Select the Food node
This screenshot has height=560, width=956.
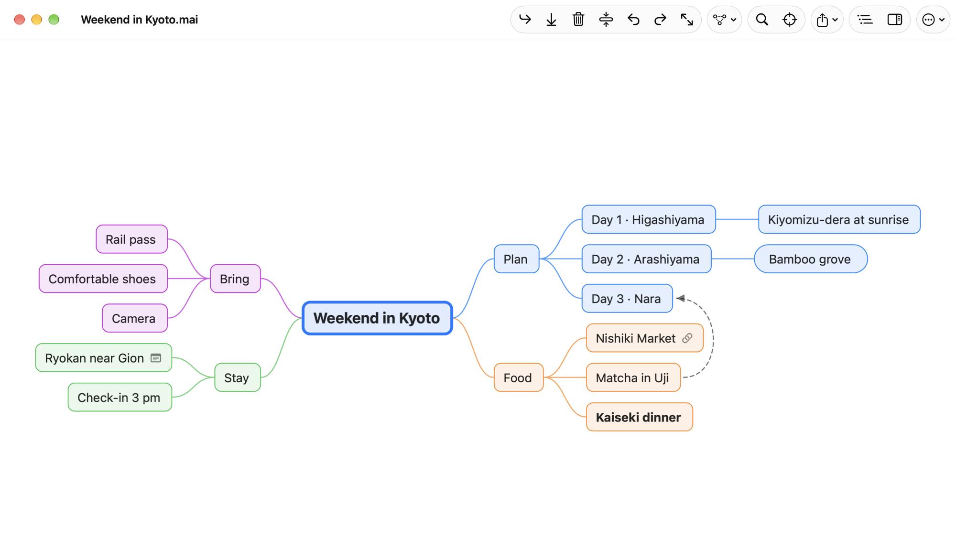pyautogui.click(x=519, y=377)
